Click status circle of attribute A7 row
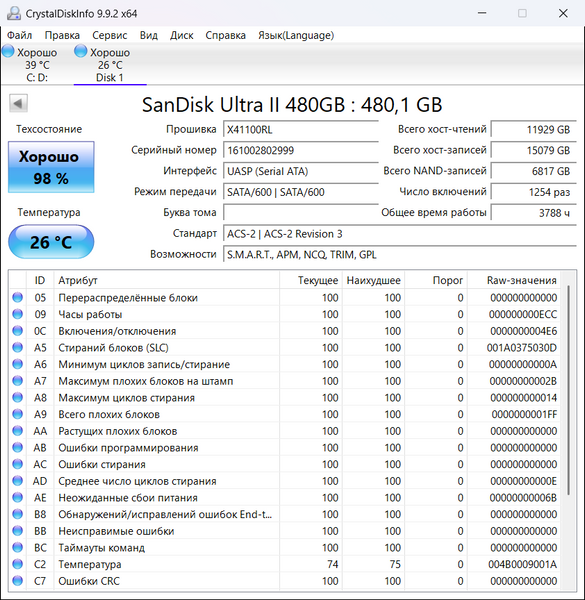585x600 pixels. 18,381
